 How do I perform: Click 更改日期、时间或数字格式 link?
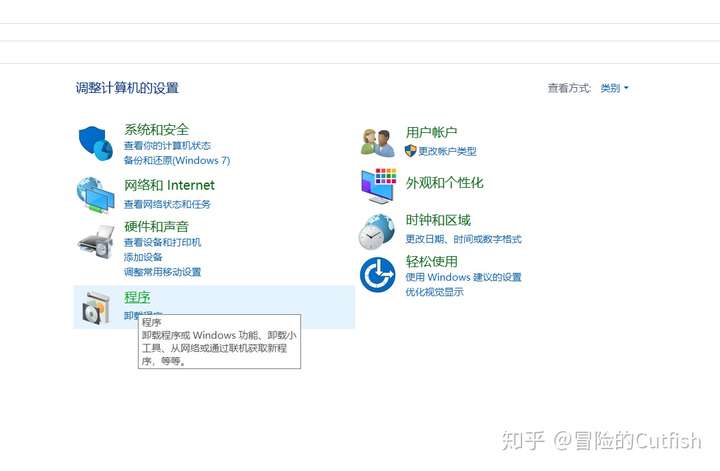[463, 239]
